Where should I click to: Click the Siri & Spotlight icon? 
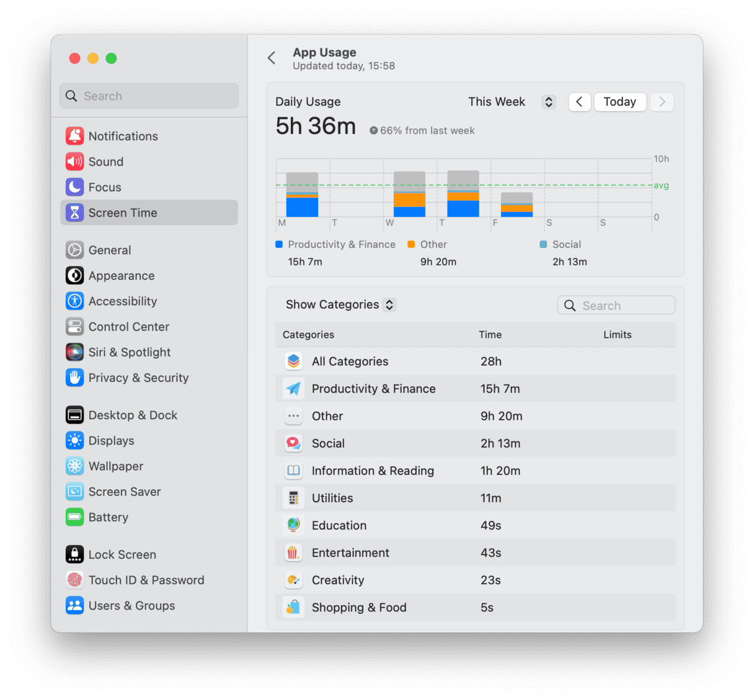tap(74, 352)
